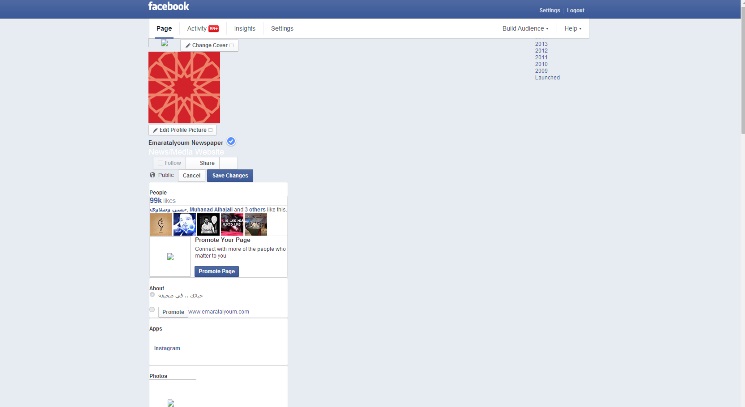Open the Instagram app link
The width and height of the screenshot is (745, 407).
tap(167, 348)
